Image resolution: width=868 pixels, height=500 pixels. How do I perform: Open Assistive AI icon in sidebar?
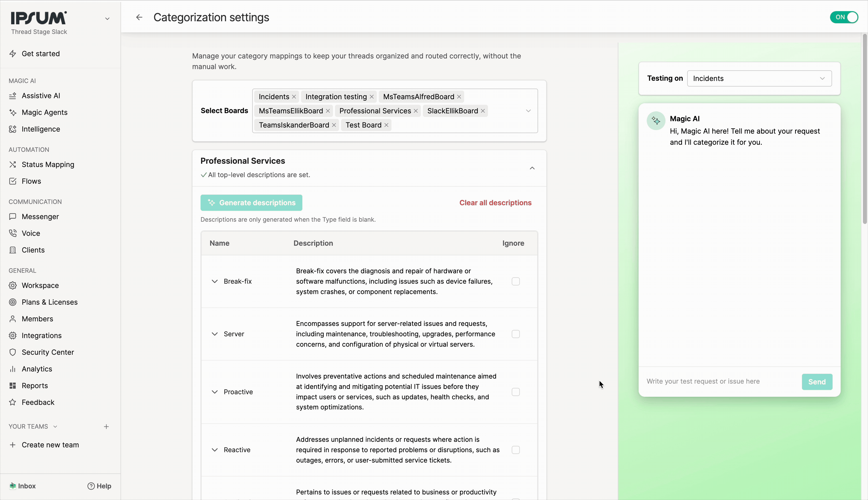[x=13, y=96]
